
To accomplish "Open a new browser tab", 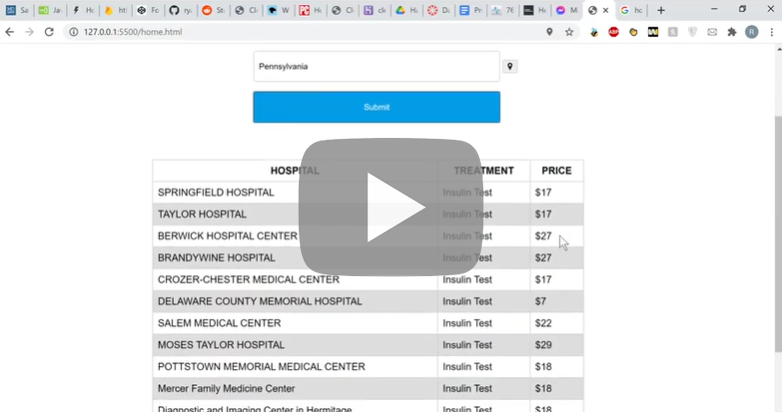I will tap(661, 10).
